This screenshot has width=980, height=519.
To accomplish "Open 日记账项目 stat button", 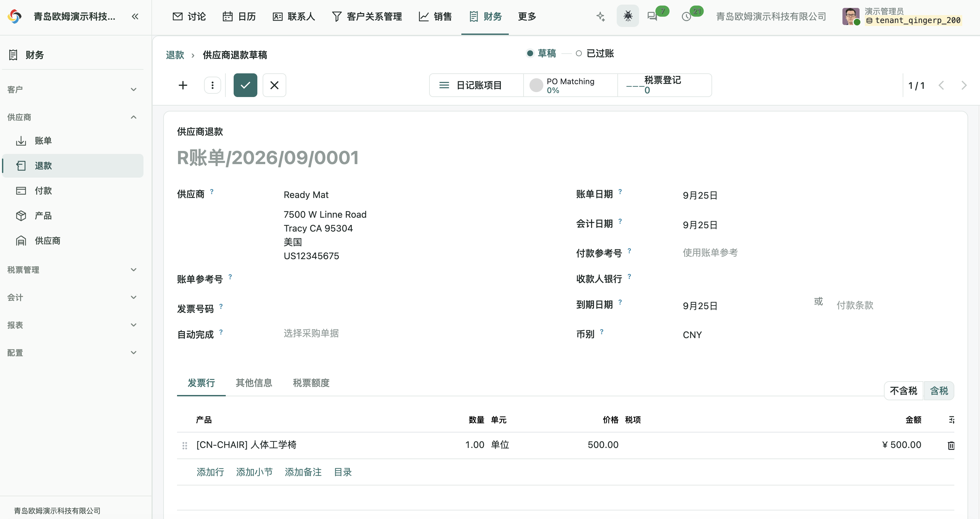I will point(476,85).
